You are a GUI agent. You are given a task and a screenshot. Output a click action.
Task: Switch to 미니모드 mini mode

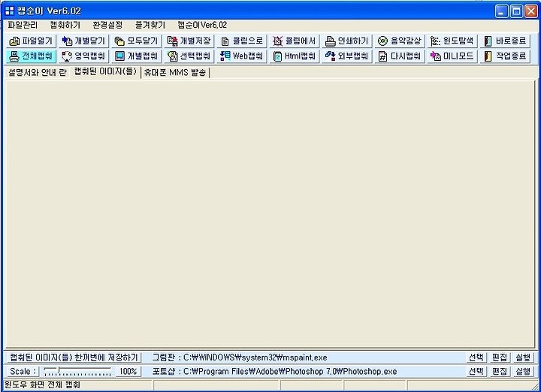452,56
